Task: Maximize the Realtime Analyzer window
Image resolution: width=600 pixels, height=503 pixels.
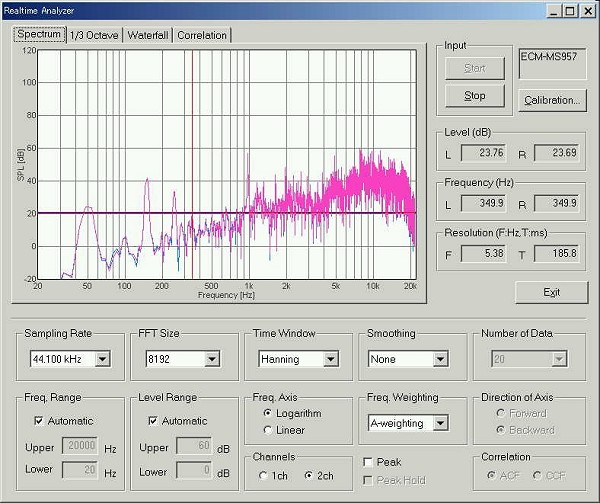Action: (570, 11)
